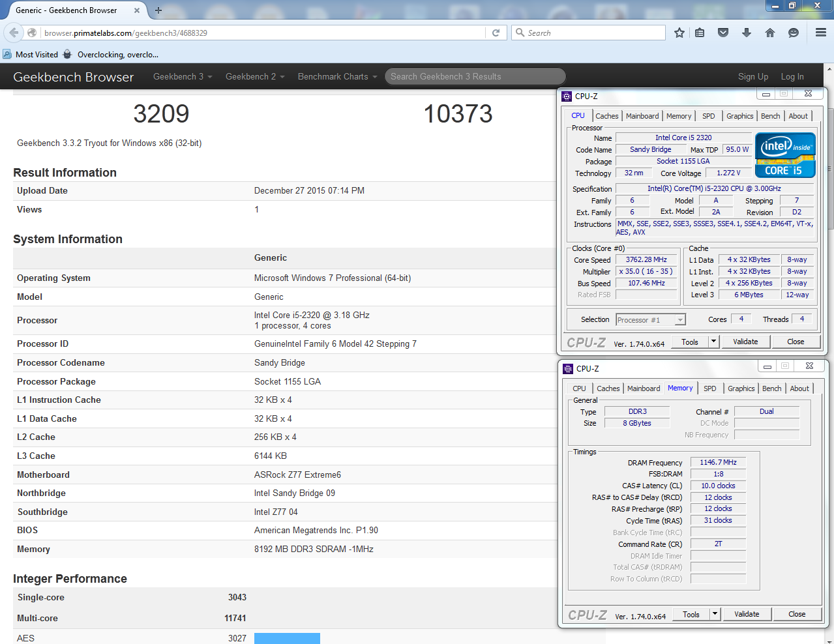Viewport: 834px width, 644px height.
Task: Open a new browser tab
Action: [x=158, y=10]
